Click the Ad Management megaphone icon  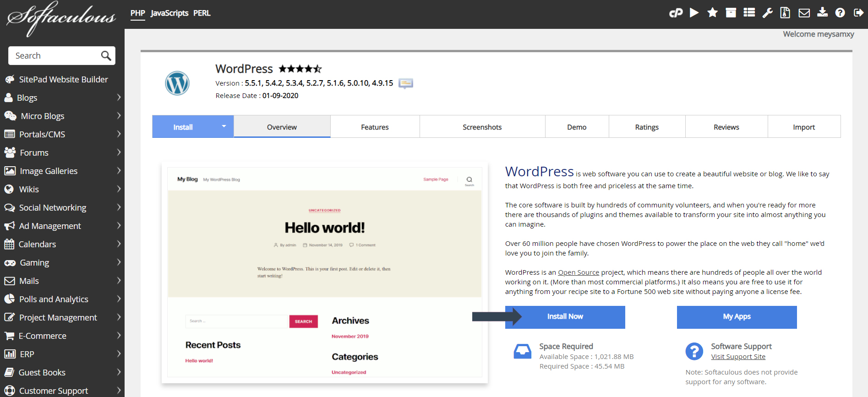coord(10,226)
